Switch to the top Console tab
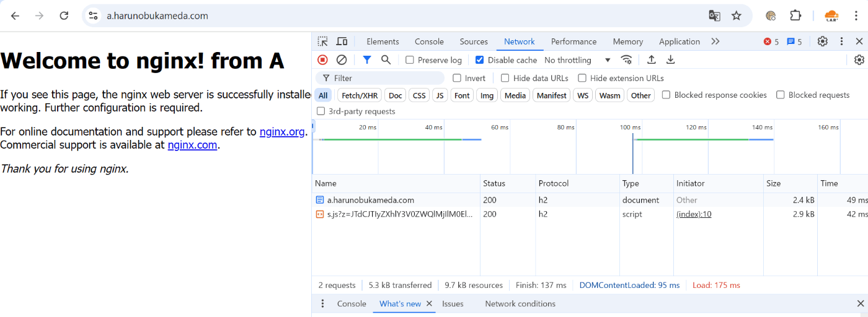This screenshot has height=317, width=868. 429,41
